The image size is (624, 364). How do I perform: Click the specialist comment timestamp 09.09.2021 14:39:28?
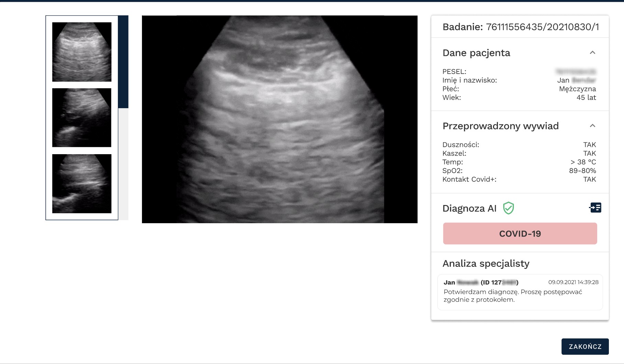click(x=573, y=282)
